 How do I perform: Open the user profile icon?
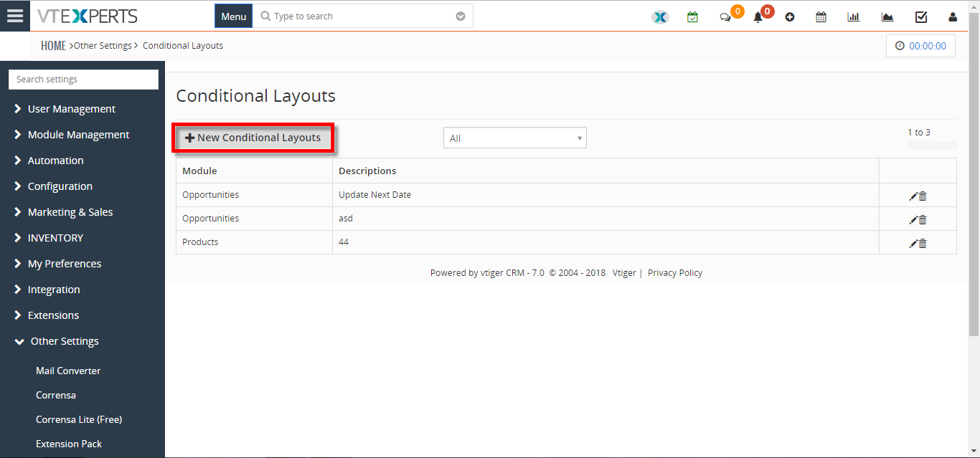pyautogui.click(x=953, y=17)
